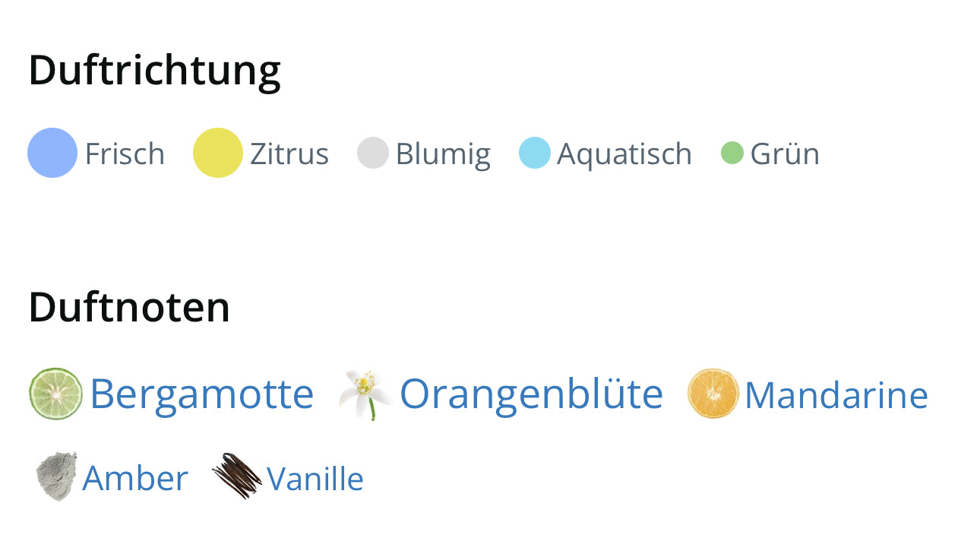Click the Mandarine orange slice icon

[713, 394]
